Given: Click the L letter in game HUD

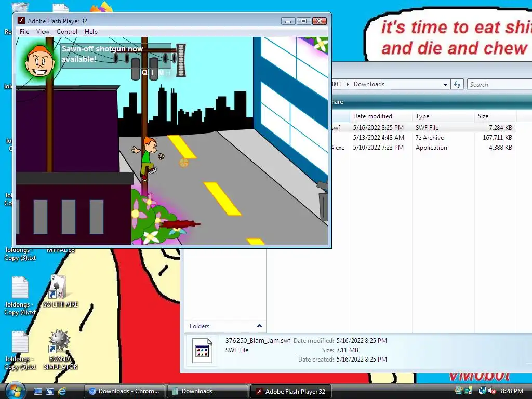Looking at the screenshot, I should tap(153, 73).
